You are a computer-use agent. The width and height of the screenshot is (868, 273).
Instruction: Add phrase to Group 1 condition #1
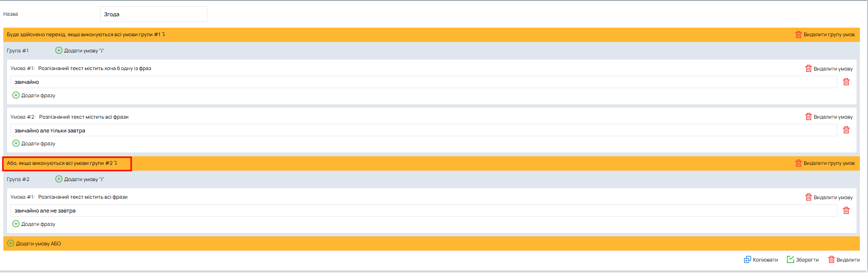click(34, 95)
